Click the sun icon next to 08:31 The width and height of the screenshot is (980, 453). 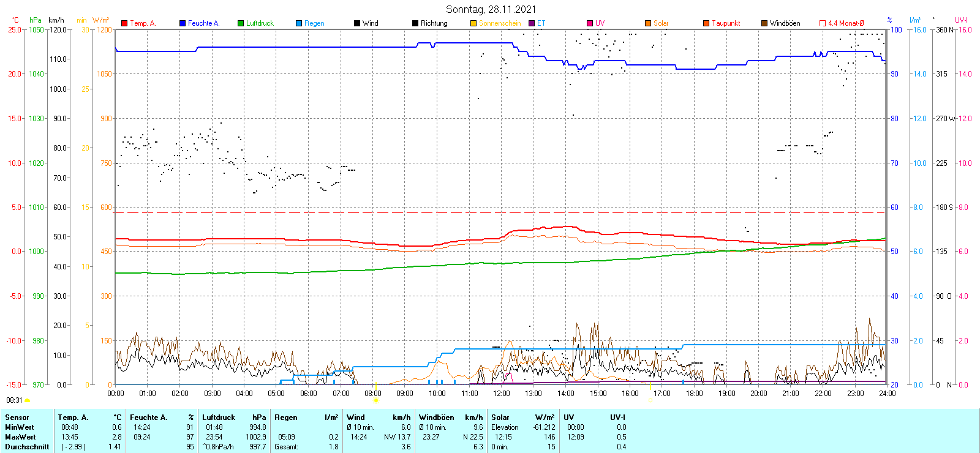[x=27, y=400]
